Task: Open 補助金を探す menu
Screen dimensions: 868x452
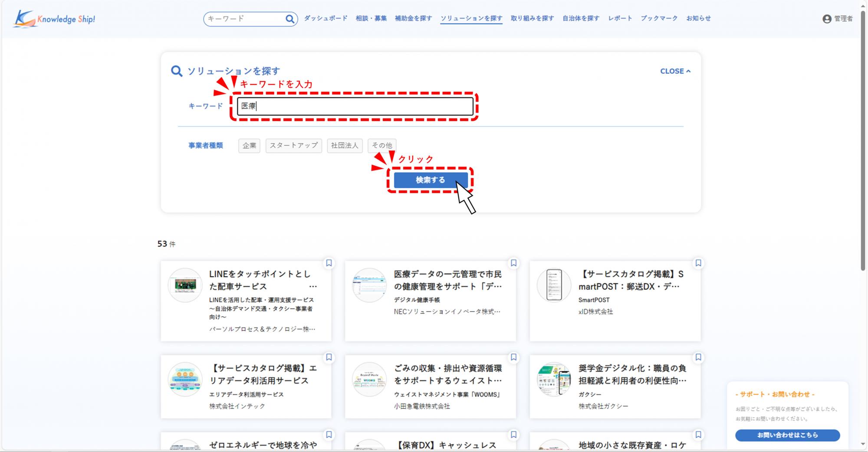Action: tap(413, 18)
